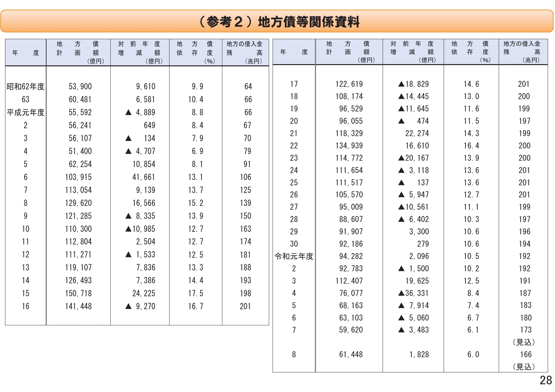
Task: Click the change value 22,274
Action: pos(417,133)
